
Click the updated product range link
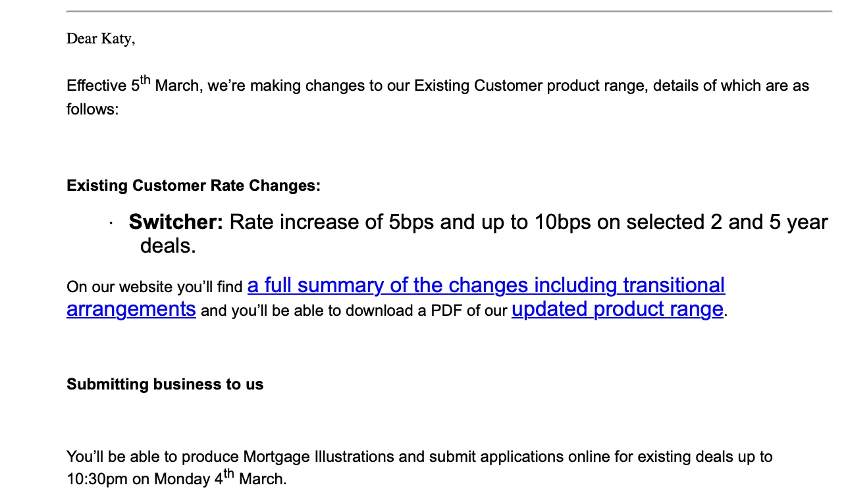click(617, 309)
